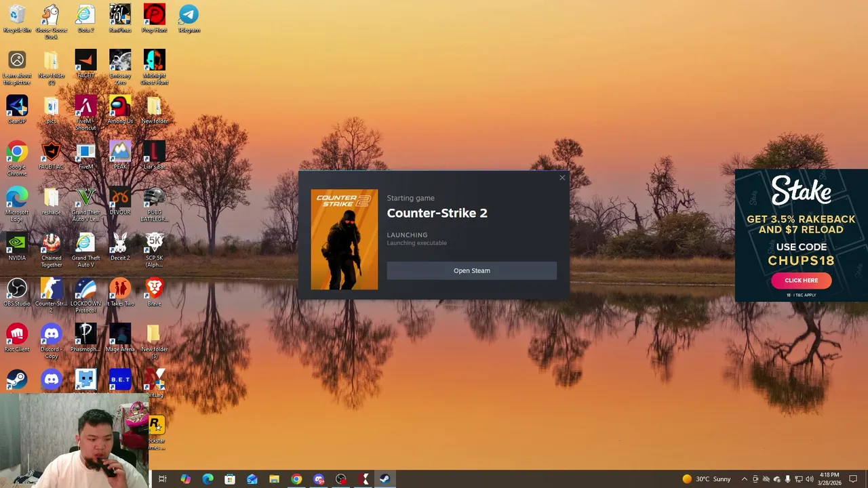
Task: Select the LOCKDOWN Protocol shortcut
Action: (85, 296)
